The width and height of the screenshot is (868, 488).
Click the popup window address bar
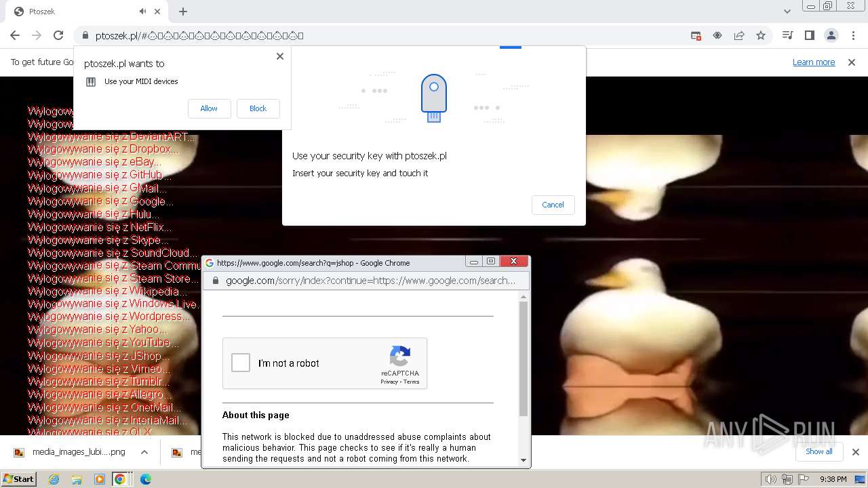coord(366,281)
